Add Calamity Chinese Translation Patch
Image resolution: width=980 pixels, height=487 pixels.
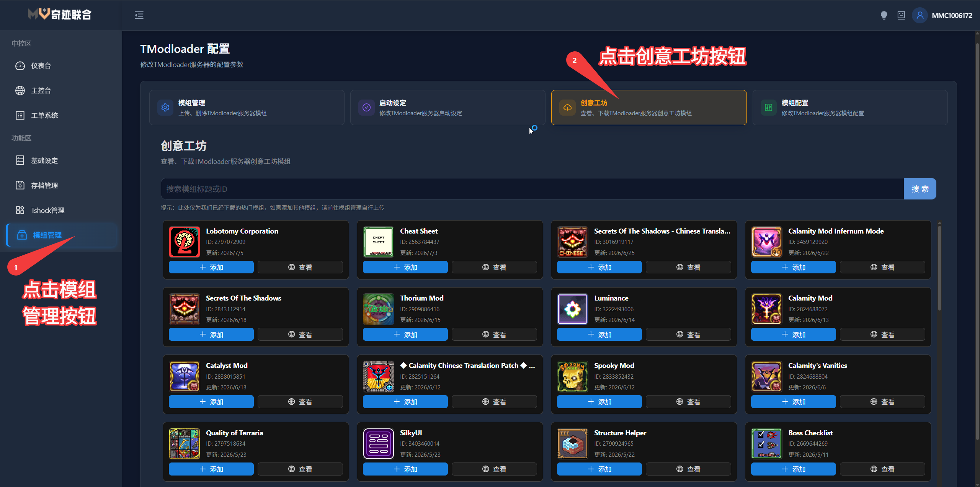405,402
